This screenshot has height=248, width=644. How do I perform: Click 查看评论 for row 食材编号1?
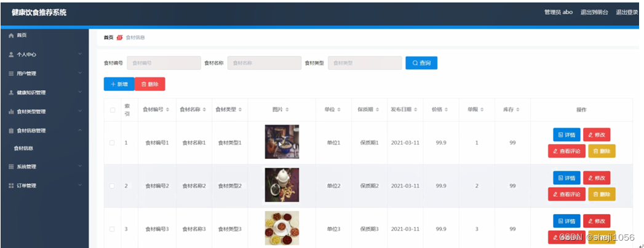566,151
